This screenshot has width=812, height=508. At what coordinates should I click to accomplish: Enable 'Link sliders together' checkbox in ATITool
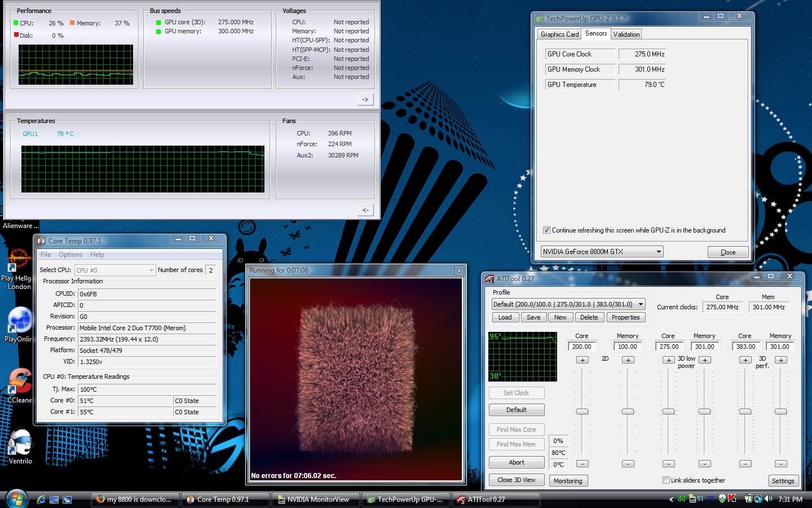click(666, 480)
